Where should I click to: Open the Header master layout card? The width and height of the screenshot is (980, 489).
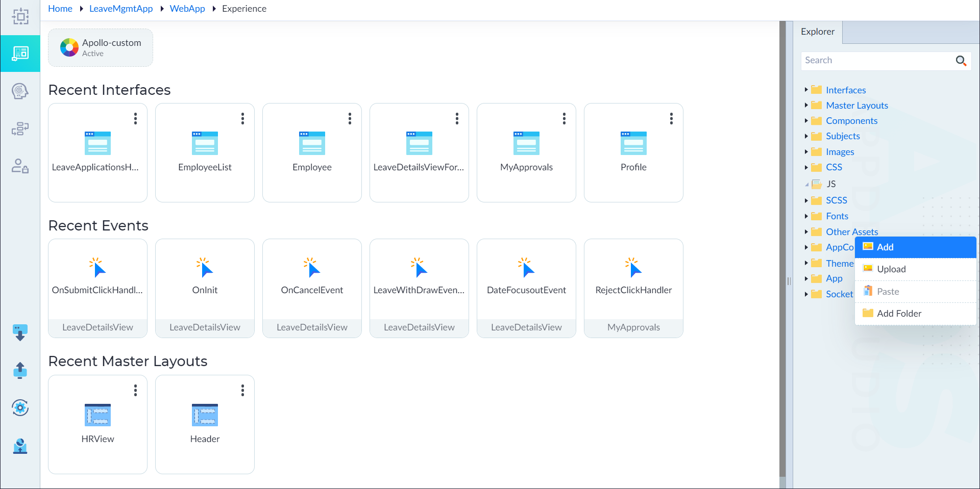point(205,424)
